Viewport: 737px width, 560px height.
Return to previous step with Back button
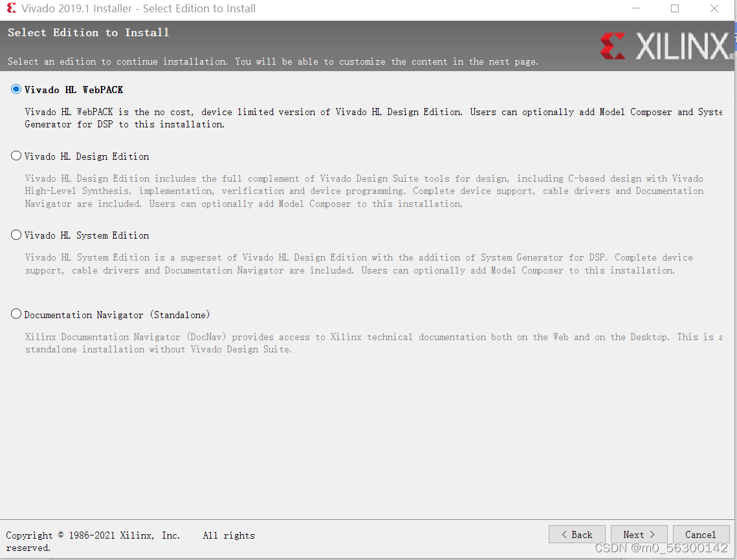coord(577,535)
